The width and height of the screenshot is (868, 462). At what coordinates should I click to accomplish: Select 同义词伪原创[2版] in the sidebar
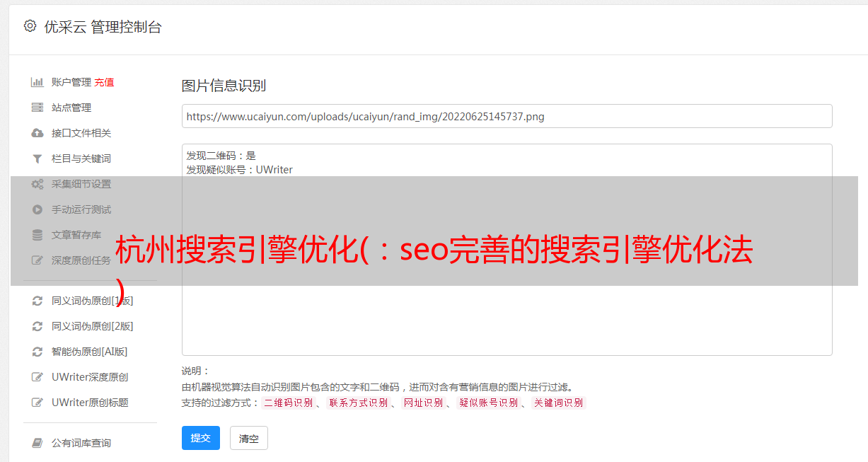[93, 326]
